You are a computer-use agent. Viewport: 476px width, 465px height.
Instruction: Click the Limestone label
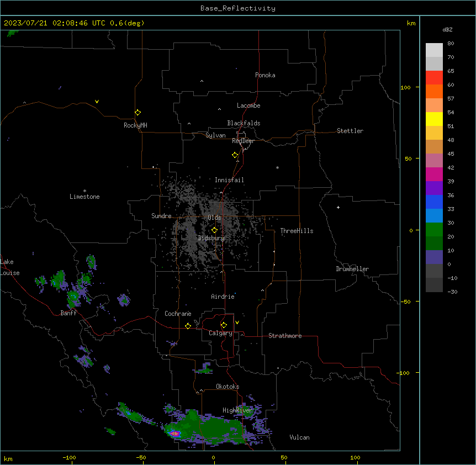pyautogui.click(x=84, y=197)
